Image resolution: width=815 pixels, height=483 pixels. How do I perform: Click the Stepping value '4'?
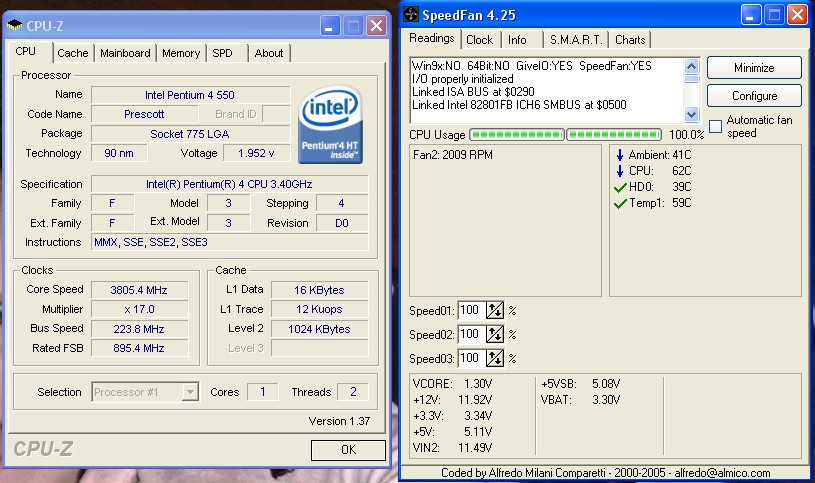(x=342, y=203)
